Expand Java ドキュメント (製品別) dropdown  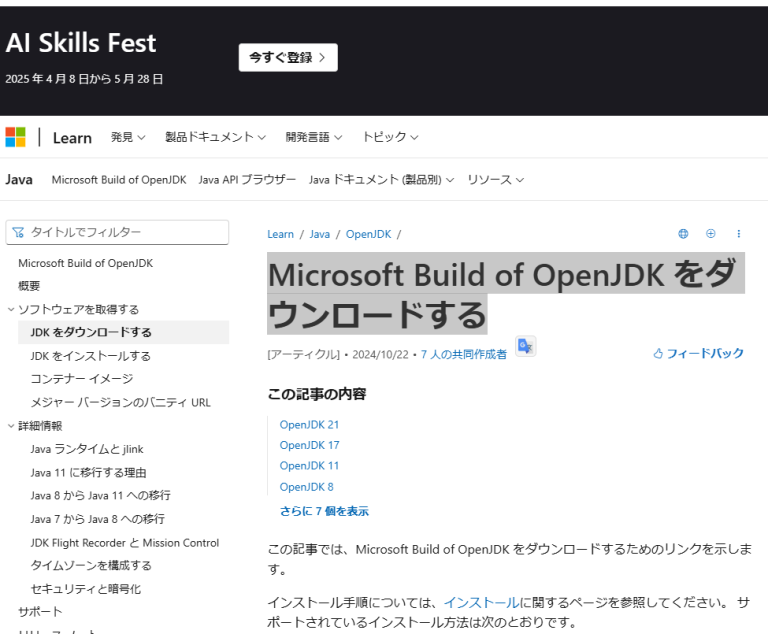tap(381, 180)
